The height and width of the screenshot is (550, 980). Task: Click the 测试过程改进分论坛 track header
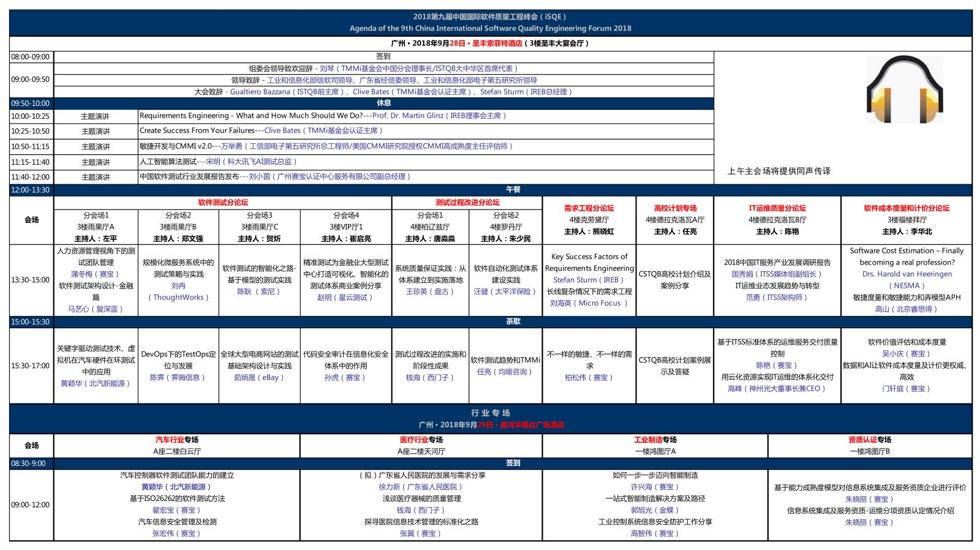(467, 203)
